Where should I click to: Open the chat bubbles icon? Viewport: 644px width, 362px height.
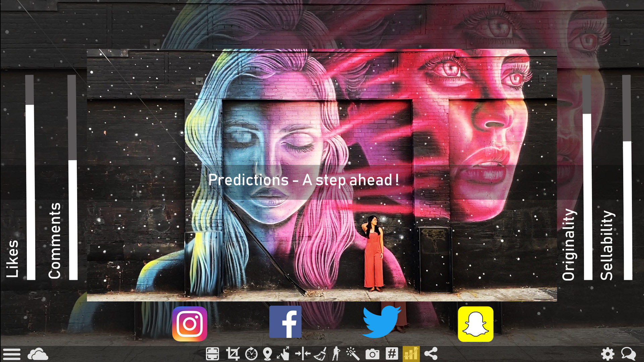628,354
